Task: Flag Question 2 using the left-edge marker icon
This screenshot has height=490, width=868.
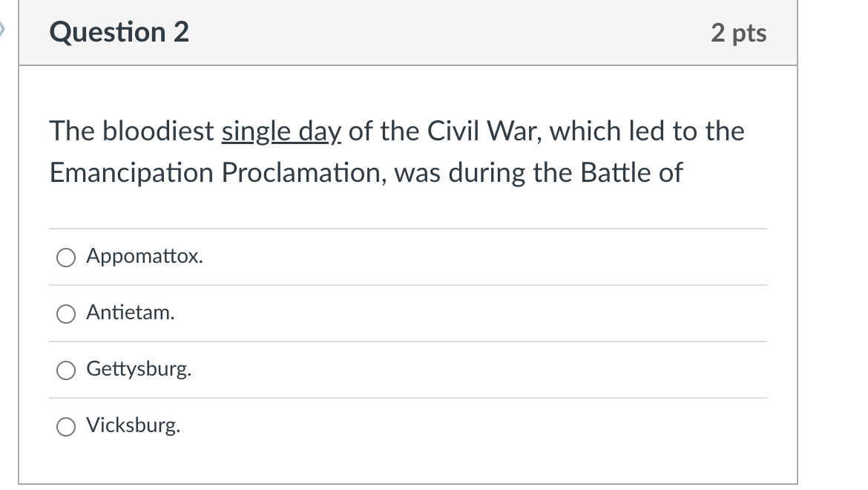Action: point(1,29)
